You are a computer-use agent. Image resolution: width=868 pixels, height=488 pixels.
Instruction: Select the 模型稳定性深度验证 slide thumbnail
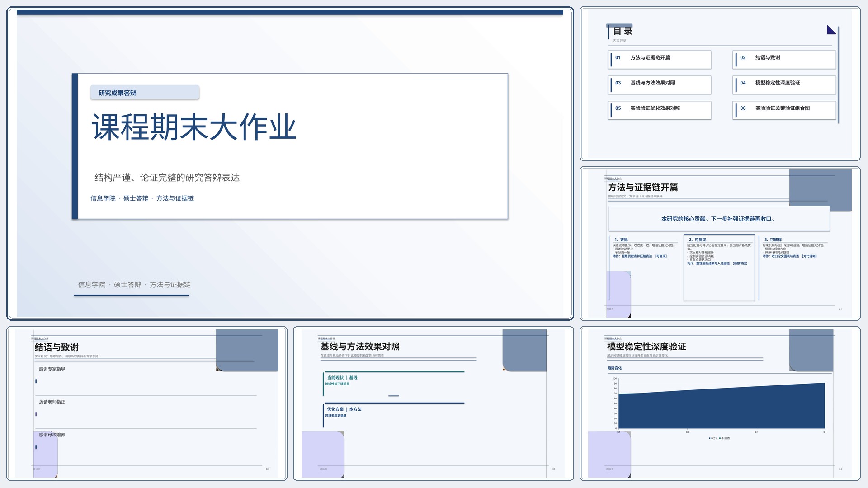pyautogui.click(x=720, y=404)
